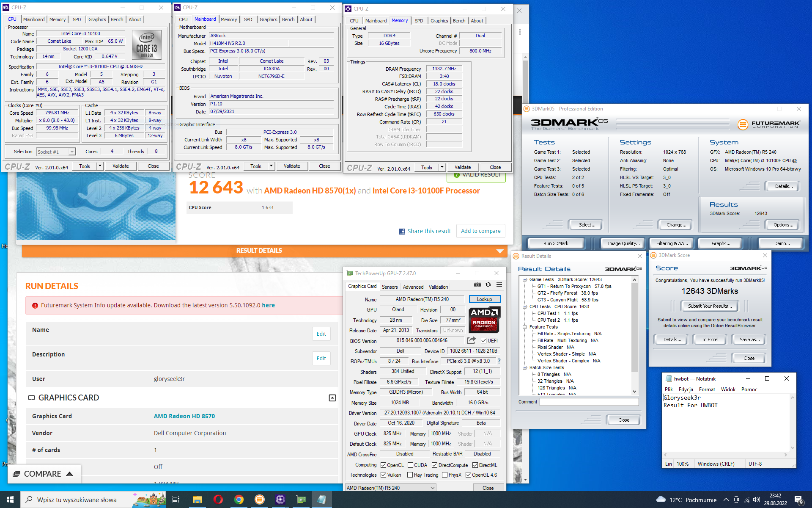
Task: Click the AMD Radeon Graphics logo in GPU-Z
Action: click(484, 320)
